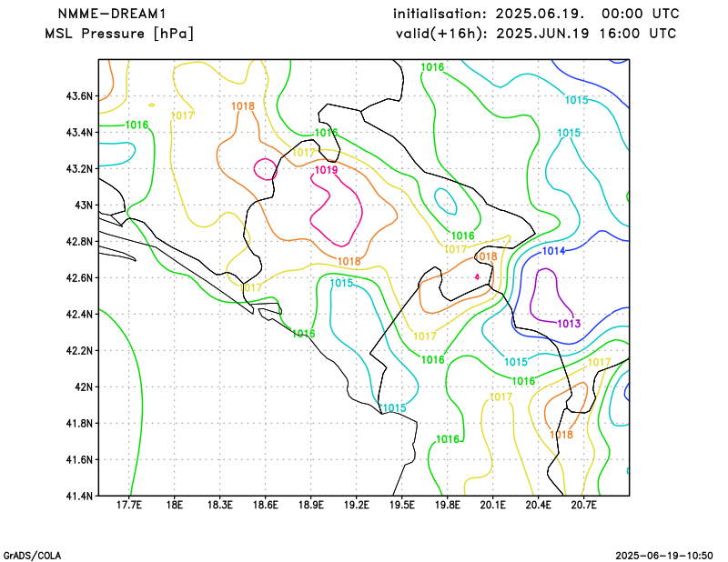Image resolution: width=728 pixels, height=562 pixels.
Task: Click the 17.7E longitude label
Action: tap(128, 505)
